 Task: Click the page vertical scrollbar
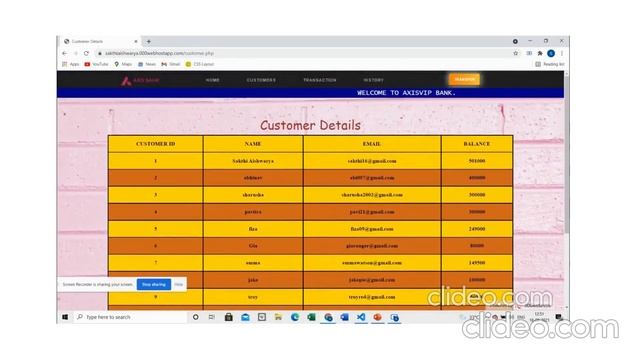coord(567,155)
